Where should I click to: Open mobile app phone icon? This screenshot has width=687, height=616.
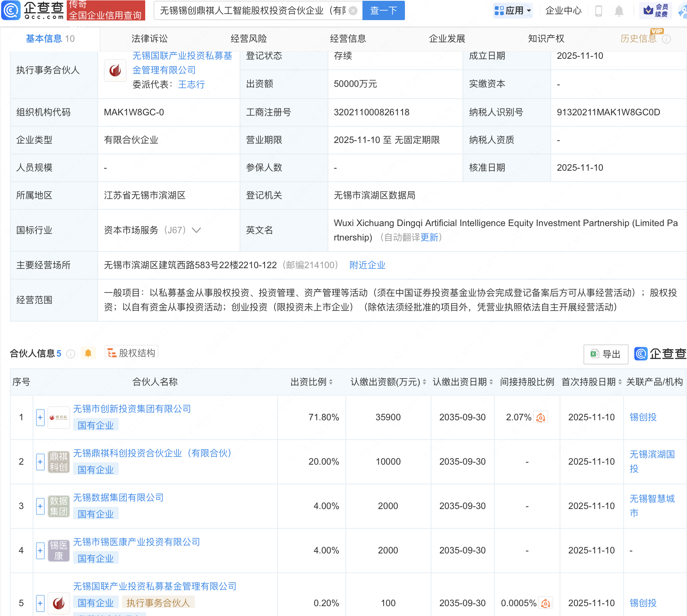[x=599, y=11]
